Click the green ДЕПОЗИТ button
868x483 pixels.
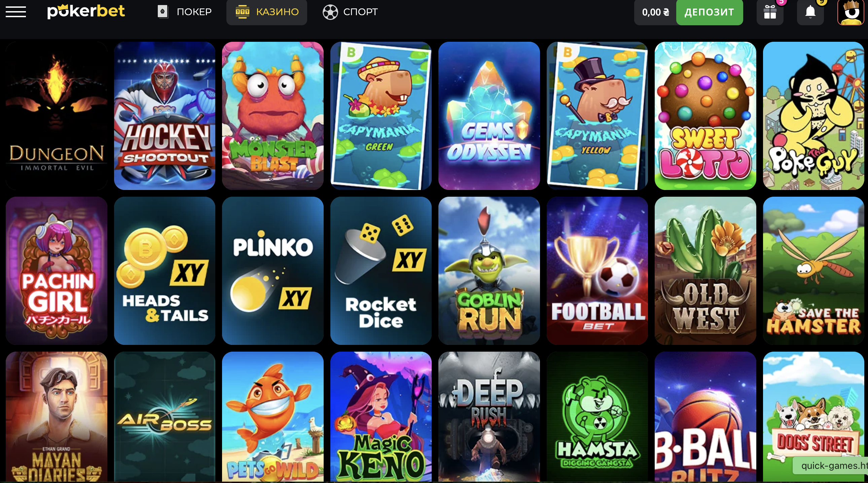[709, 12]
